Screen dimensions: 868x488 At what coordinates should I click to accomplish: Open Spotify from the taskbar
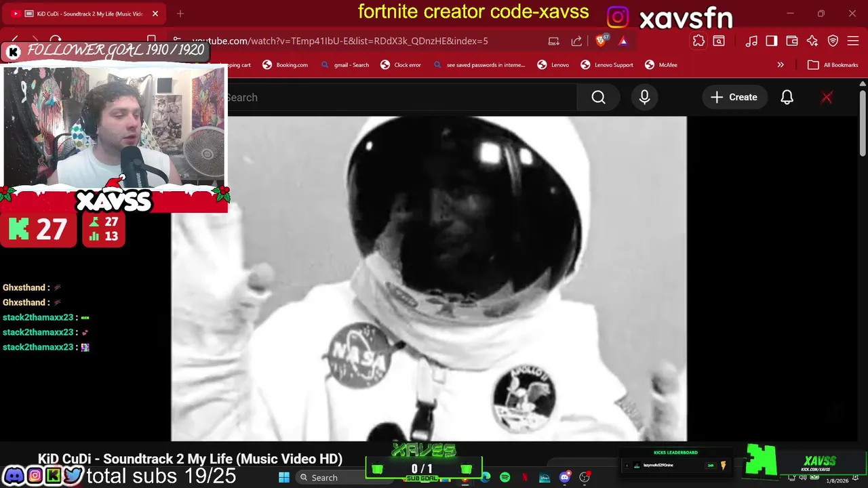point(505,478)
